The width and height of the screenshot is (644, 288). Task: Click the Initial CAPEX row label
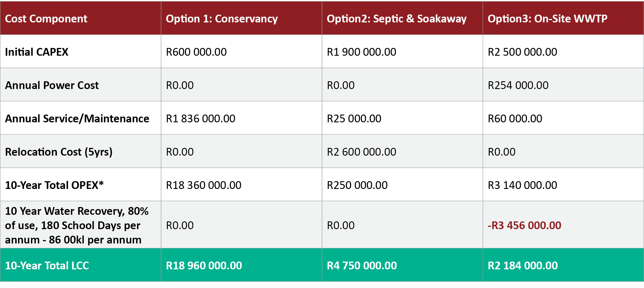(36, 52)
